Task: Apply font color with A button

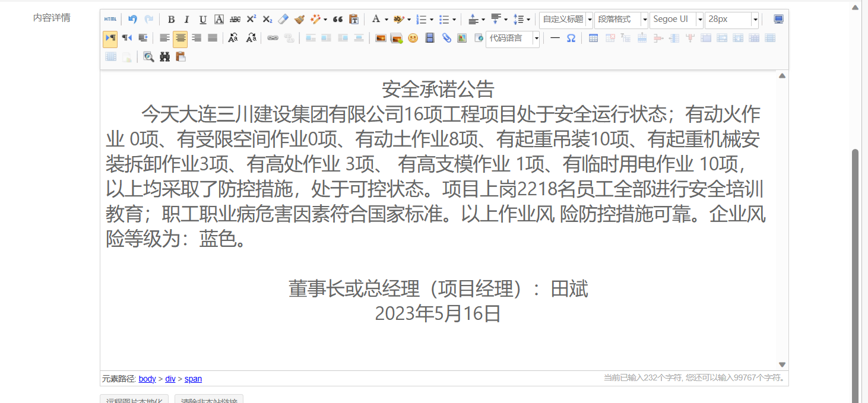Action: point(375,20)
